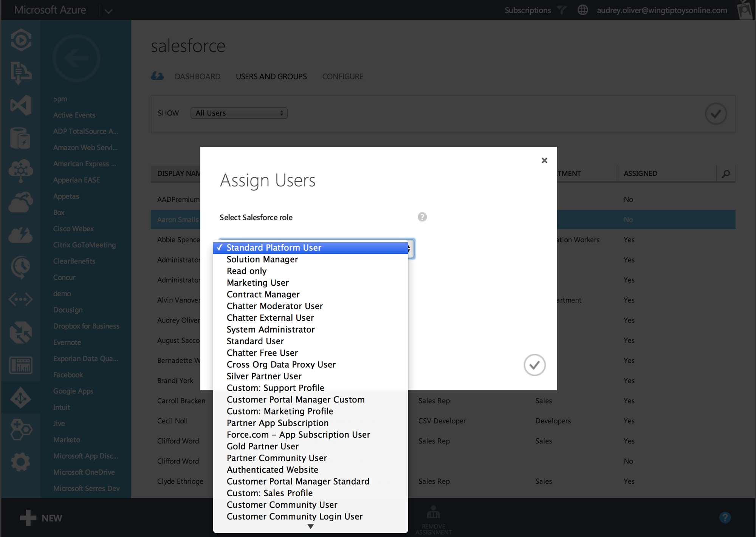This screenshot has width=756, height=537.
Task: Switch to the Dashboard tab
Action: coord(197,76)
